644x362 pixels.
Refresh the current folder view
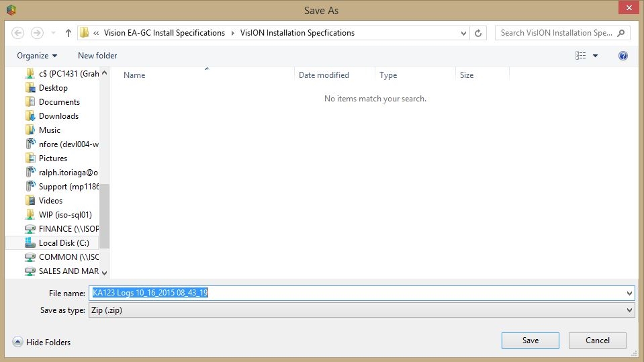478,33
